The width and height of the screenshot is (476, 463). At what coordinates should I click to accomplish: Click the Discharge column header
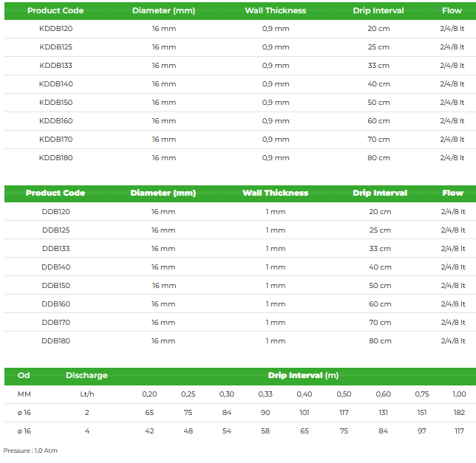pos(86,375)
